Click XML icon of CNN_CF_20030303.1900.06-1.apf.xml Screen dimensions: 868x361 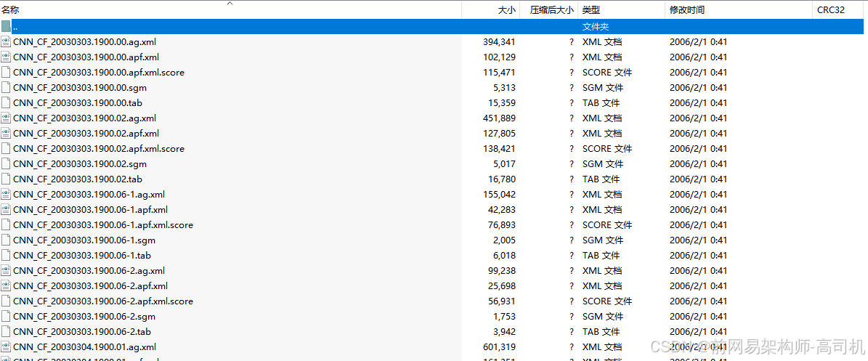pos(6,210)
